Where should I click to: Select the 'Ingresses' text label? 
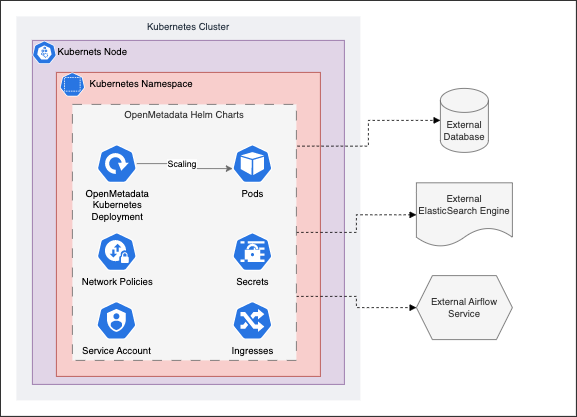pyautogui.click(x=252, y=351)
